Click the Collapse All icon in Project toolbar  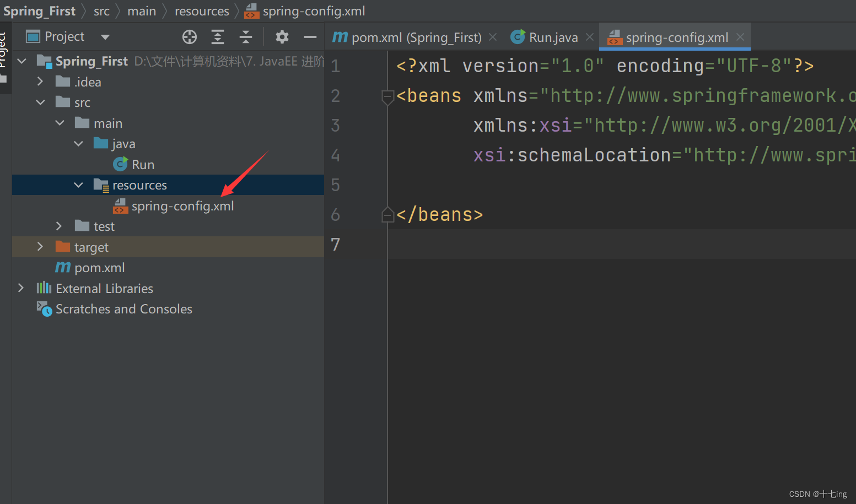click(x=246, y=37)
